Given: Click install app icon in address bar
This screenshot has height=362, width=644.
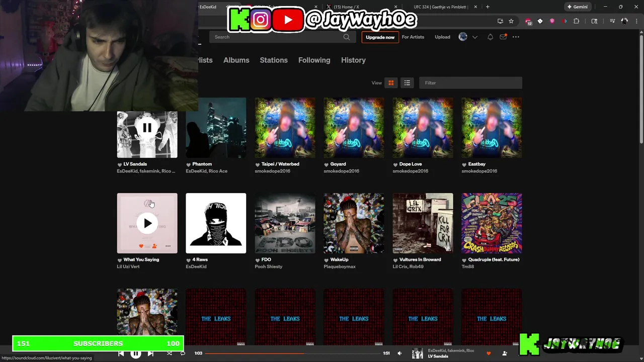Looking at the screenshot, I should [500, 21].
